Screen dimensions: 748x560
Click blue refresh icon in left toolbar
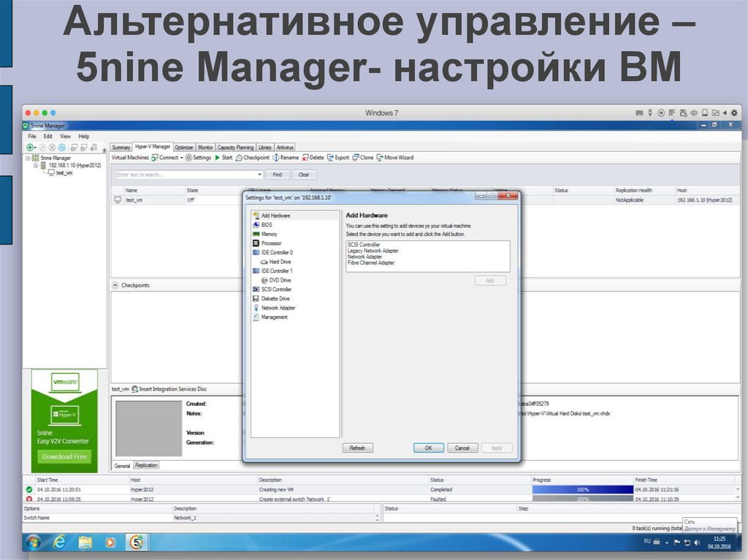click(61, 147)
